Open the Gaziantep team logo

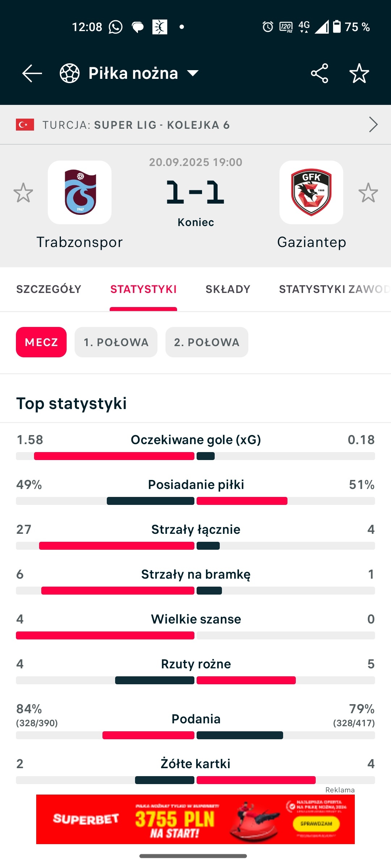point(311,192)
